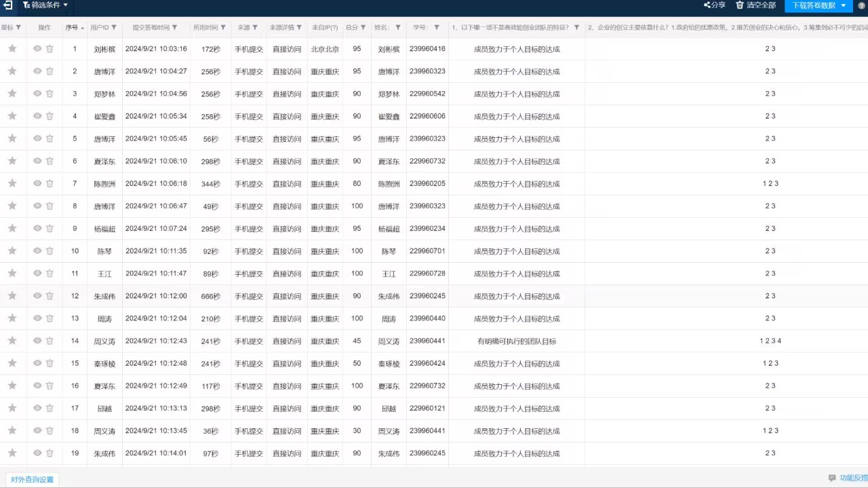Image resolution: width=868 pixels, height=488 pixels.
Task: Delete row 3 using the trash icon
Action: click(x=50, y=94)
